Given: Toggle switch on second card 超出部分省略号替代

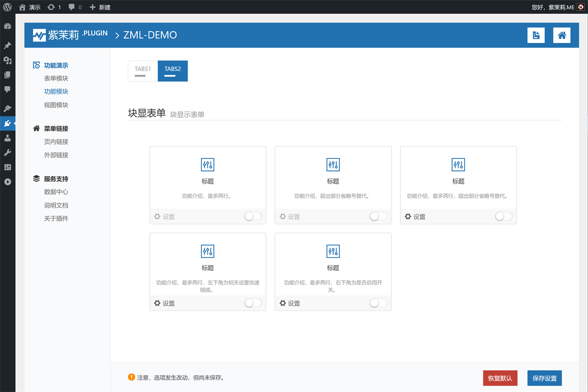Looking at the screenshot, I should coord(378,216).
